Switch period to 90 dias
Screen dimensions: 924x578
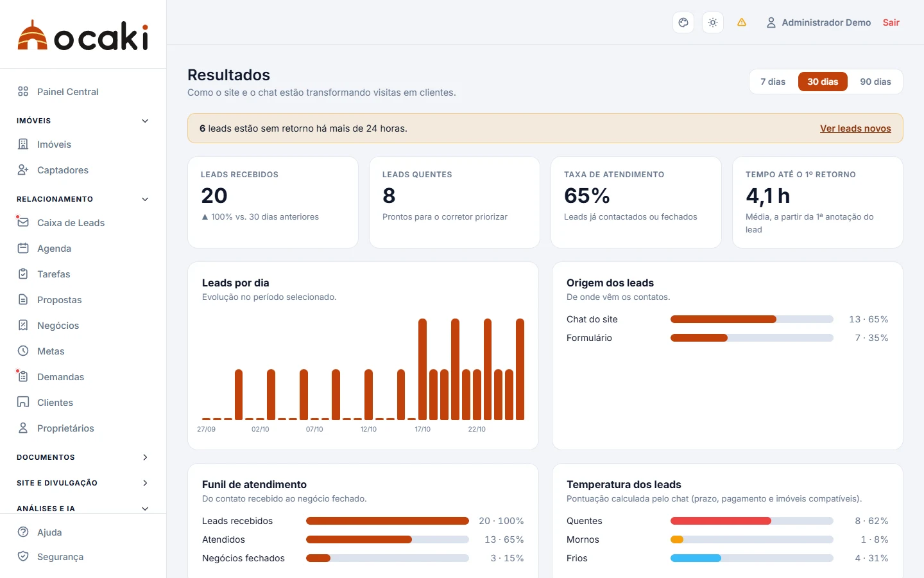(x=875, y=82)
